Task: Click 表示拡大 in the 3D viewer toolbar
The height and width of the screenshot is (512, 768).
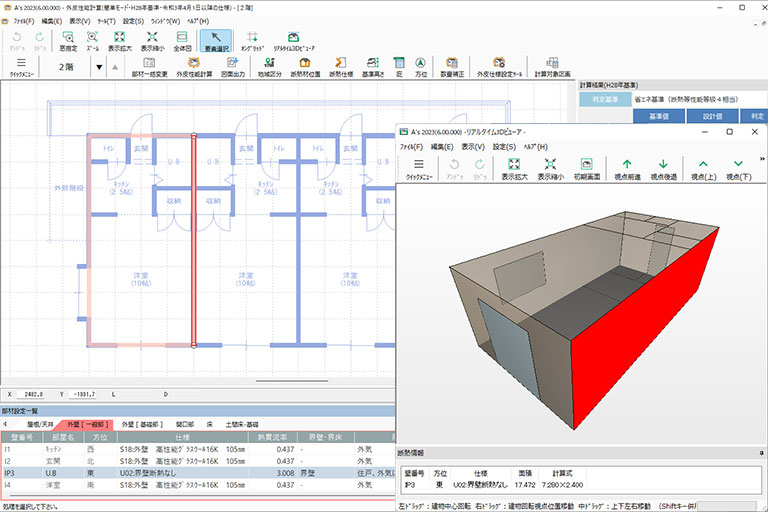Action: click(x=514, y=169)
